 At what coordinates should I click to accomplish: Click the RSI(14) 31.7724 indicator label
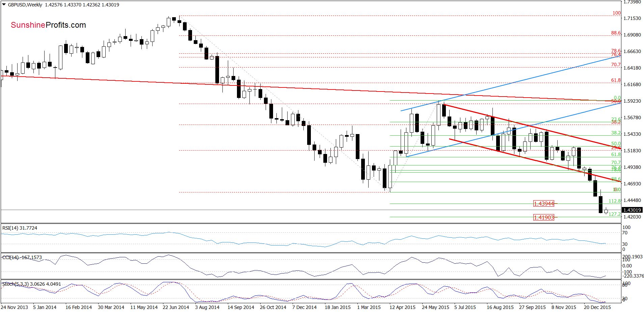pos(20,228)
